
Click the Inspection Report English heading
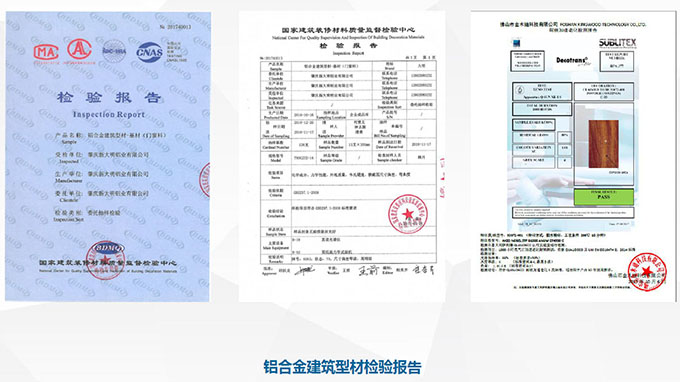pos(108,114)
